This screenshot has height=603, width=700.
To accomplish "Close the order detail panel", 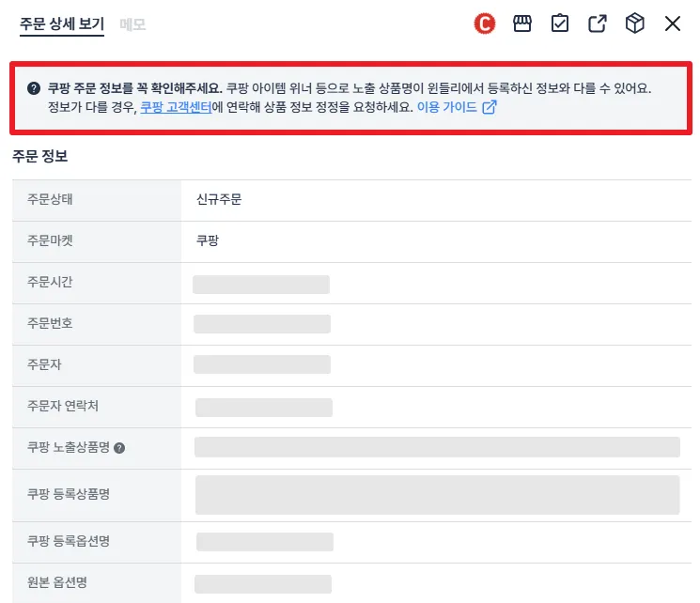I will coord(673,23).
